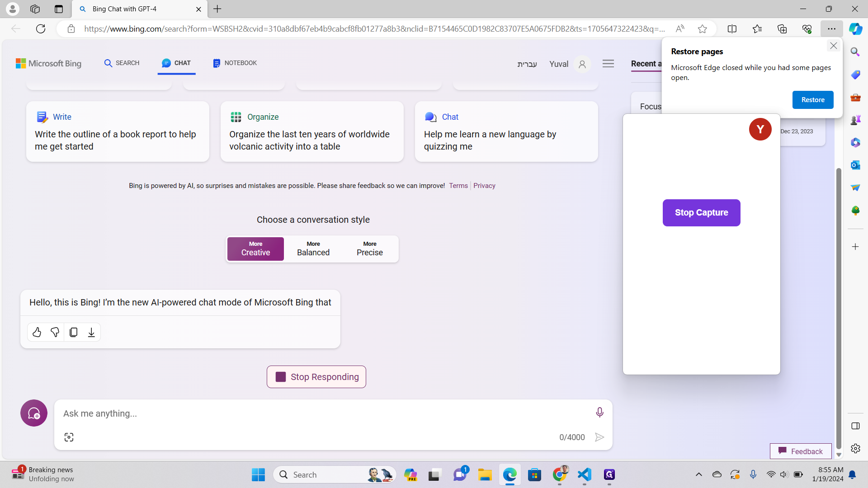Screen dimensions: 868x488
Task: Copy the Bing response with copy icon
Action: point(73,332)
